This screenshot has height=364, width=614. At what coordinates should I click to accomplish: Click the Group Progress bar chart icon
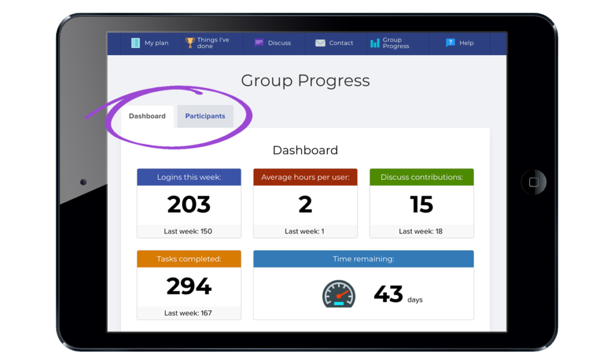pyautogui.click(x=375, y=43)
